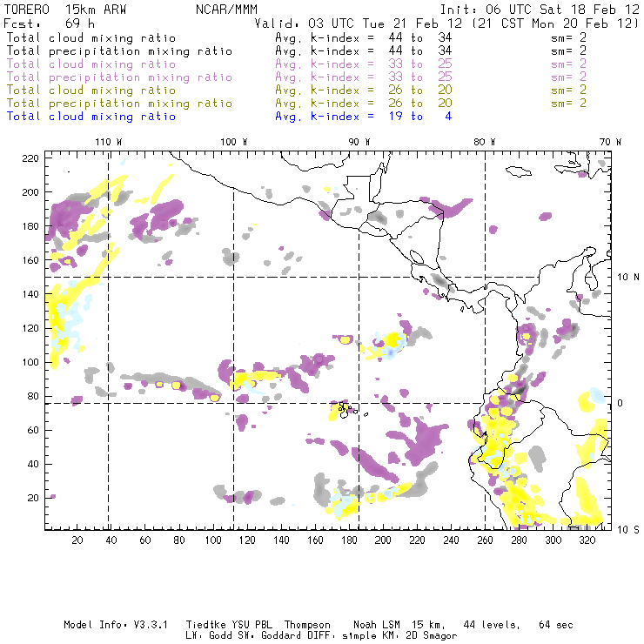
Task: Select 'sm= 2' on the black precipitation row
Action: click(x=568, y=51)
